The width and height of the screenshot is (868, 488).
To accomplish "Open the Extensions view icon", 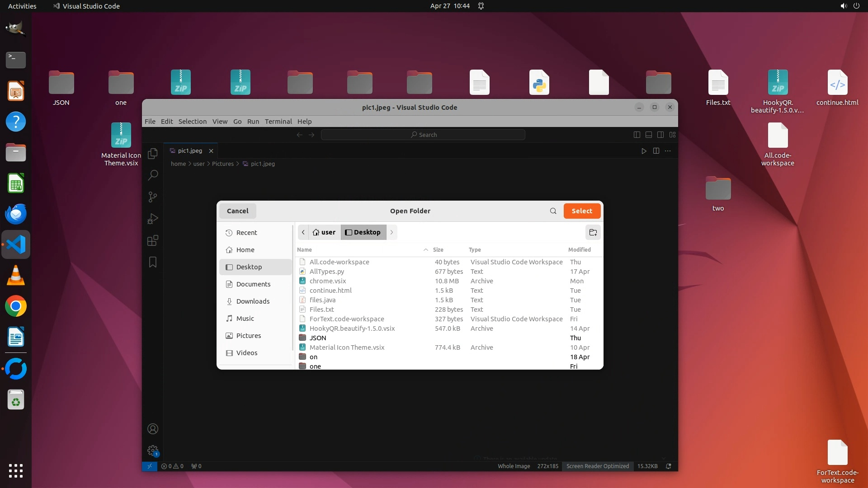I will [x=153, y=240].
